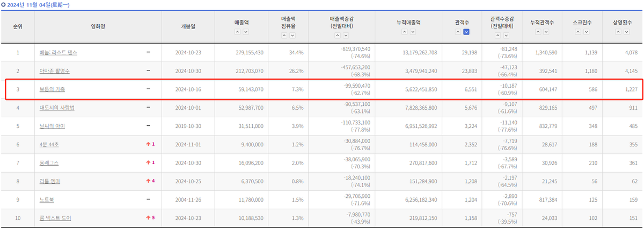
Task: Open movie link 노트북
Action: pos(48,199)
